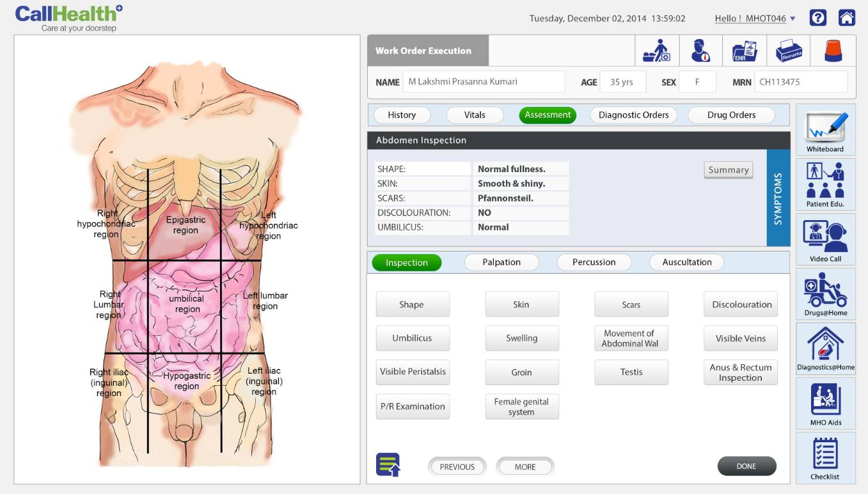Image resolution: width=868 pixels, height=494 pixels.
Task: Open Diagnostics@Home
Action: coord(826,348)
